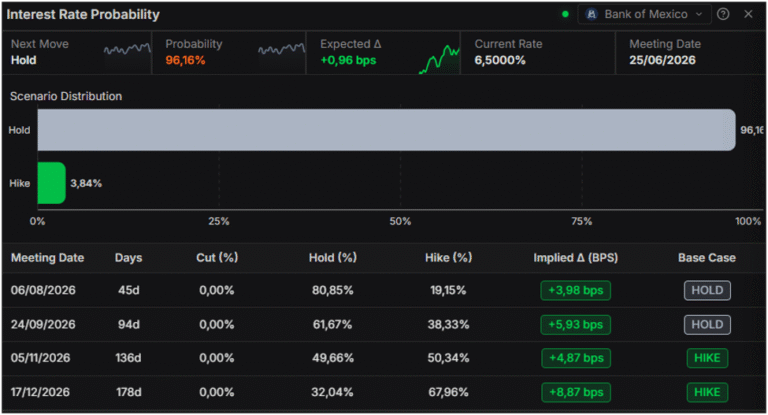The image size is (768, 415).
Task: Click the 0,00% cut cell for 17/12/2026
Action: click(216, 392)
